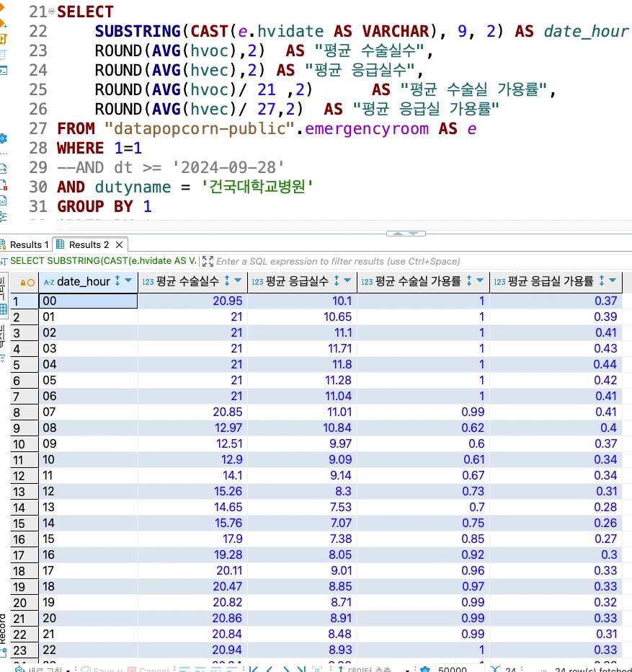
Task: Open the editor settings gear icon
Action: 3,138
